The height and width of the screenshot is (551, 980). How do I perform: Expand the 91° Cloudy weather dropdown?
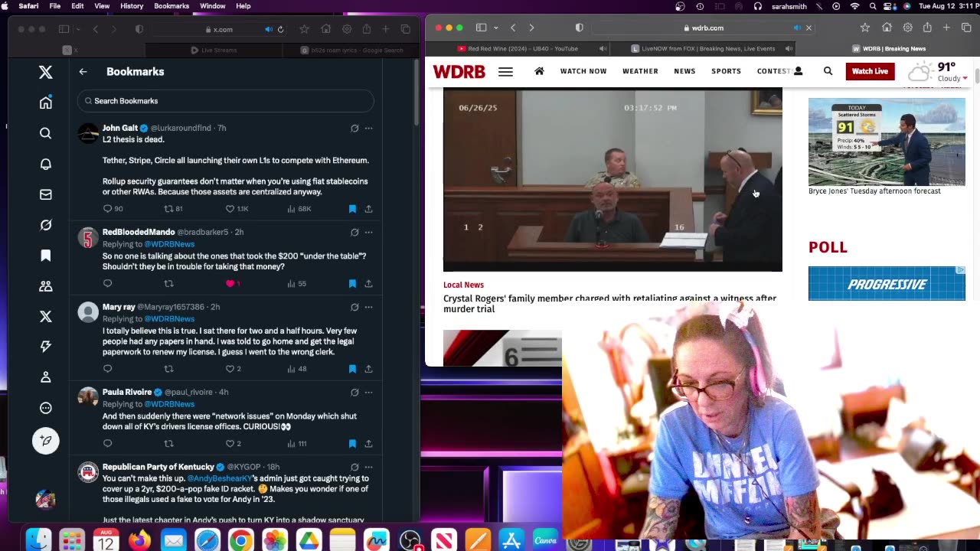coord(965,78)
